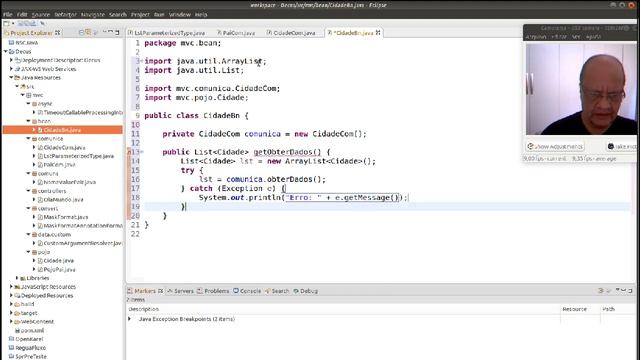Click the New toolbar icon
This screenshot has height=360, width=640.
[x=7, y=24]
